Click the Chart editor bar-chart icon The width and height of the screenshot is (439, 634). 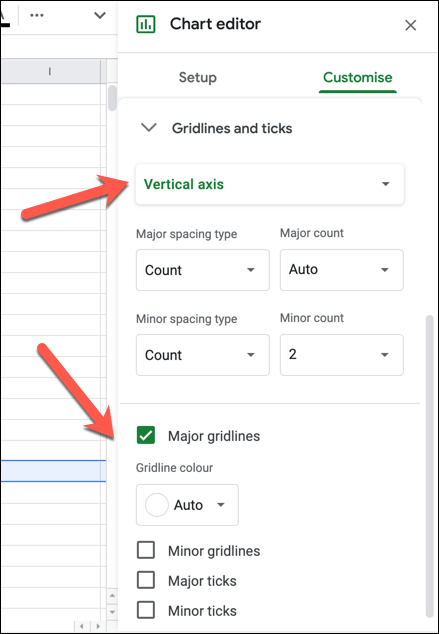(x=146, y=25)
